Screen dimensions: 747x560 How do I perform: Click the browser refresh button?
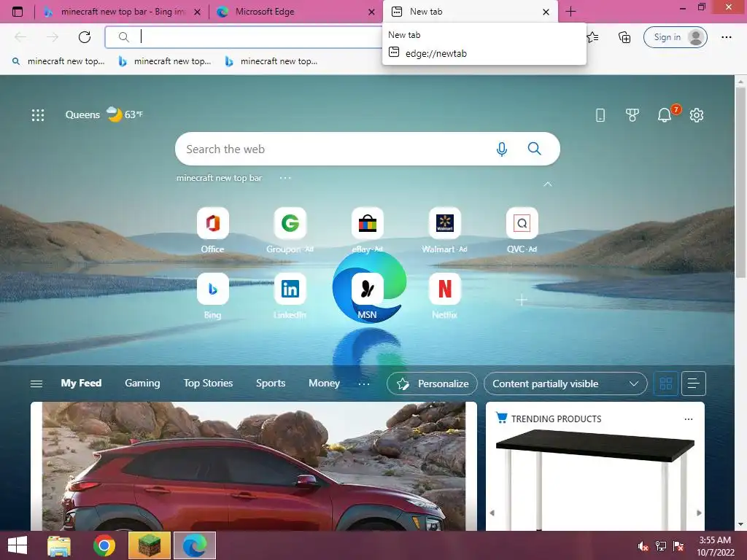pyautogui.click(x=85, y=37)
